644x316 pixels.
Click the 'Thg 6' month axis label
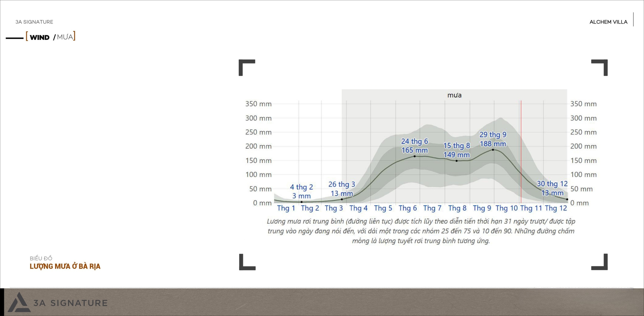(408, 208)
